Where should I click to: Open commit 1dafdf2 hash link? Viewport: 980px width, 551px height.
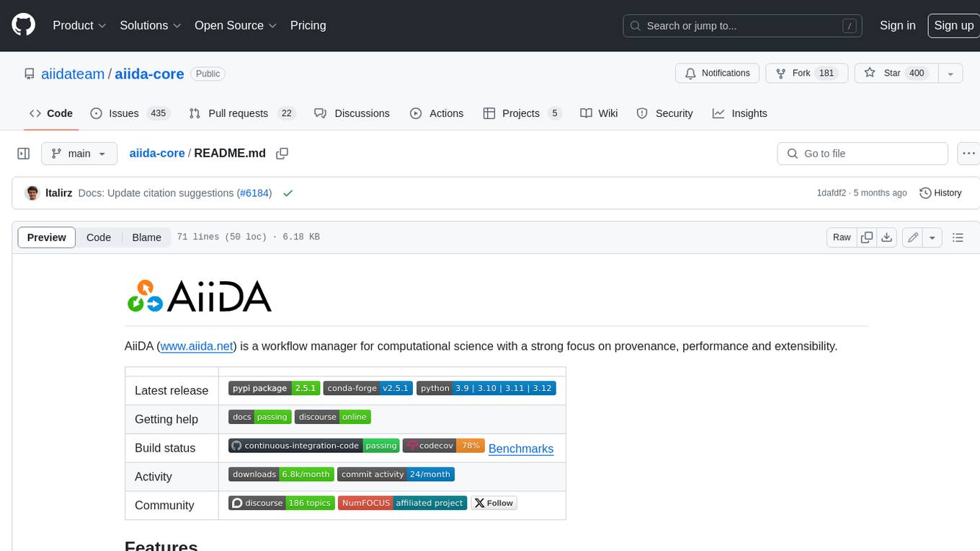click(x=831, y=193)
